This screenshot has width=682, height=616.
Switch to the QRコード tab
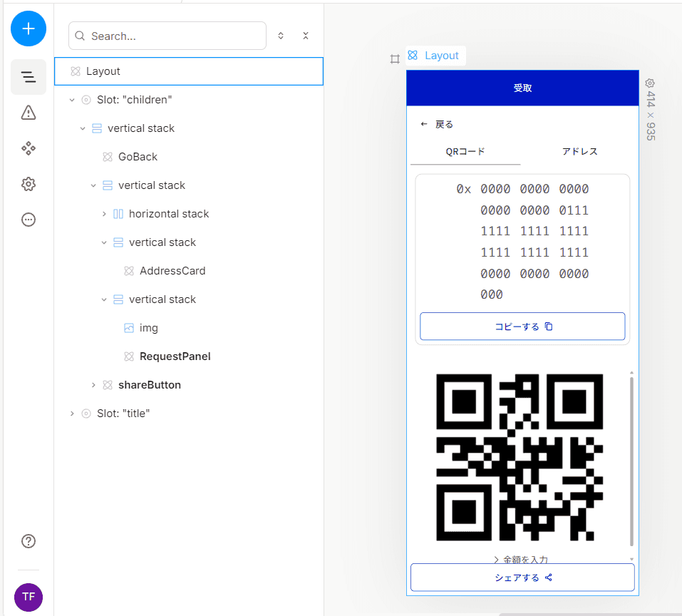point(465,152)
